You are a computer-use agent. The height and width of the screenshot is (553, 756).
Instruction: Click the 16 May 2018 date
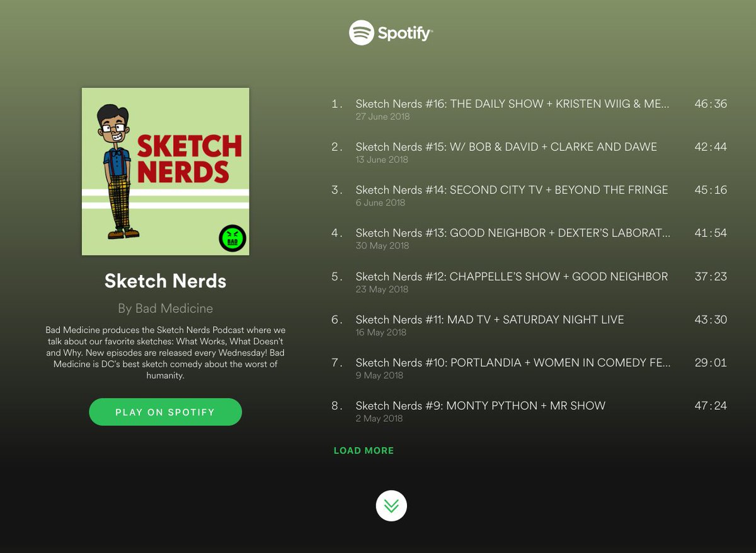[x=381, y=332]
